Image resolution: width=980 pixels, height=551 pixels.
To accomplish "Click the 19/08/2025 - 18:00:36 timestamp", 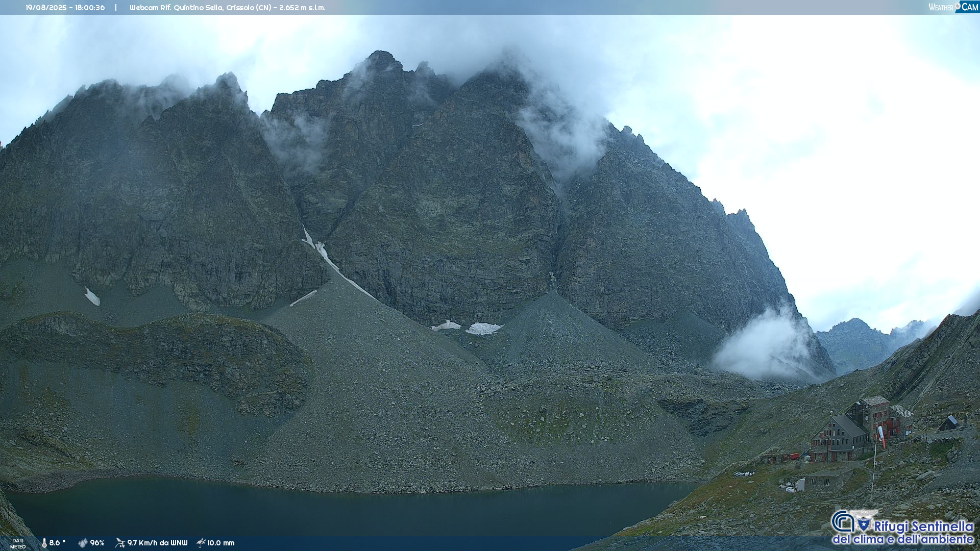I will (x=65, y=8).
